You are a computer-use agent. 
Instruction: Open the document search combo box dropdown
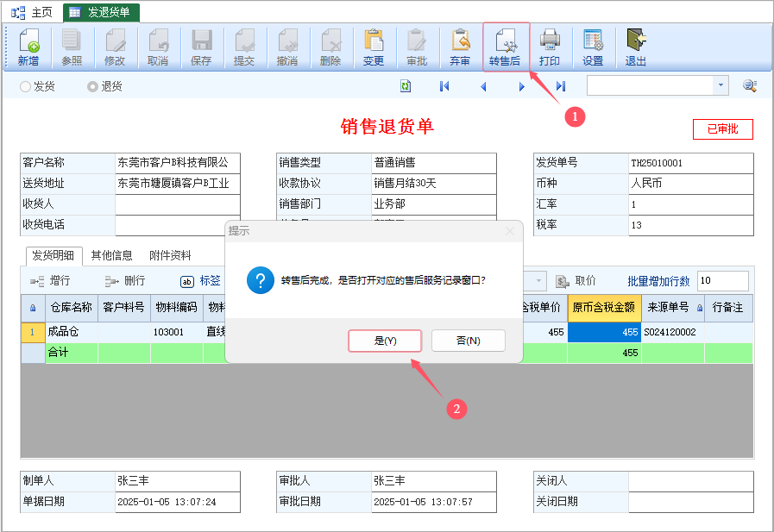click(721, 85)
